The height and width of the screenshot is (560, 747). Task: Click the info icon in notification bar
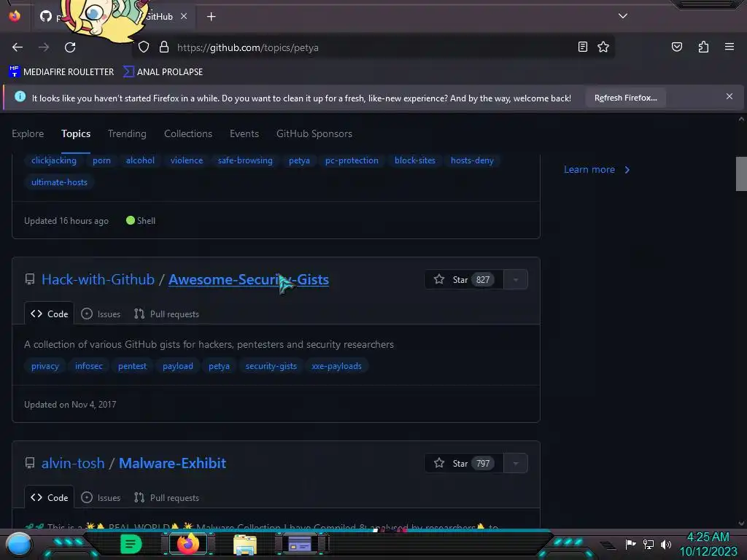click(x=20, y=97)
